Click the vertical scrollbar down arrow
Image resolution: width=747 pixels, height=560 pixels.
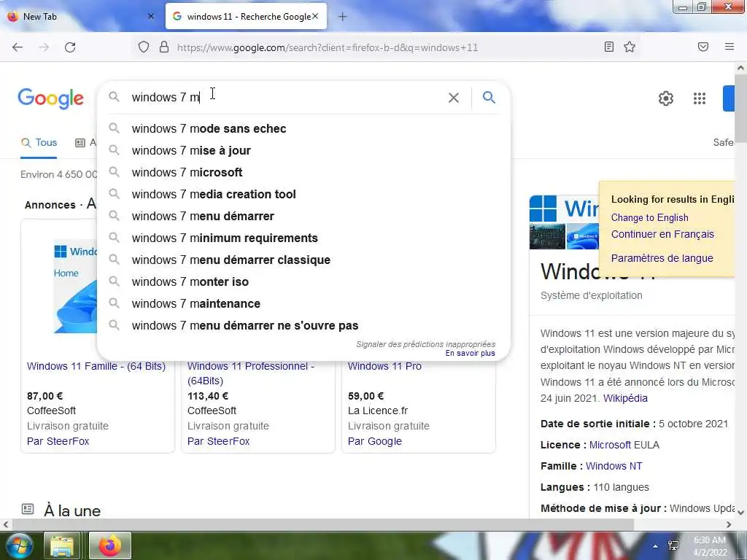pyautogui.click(x=740, y=512)
